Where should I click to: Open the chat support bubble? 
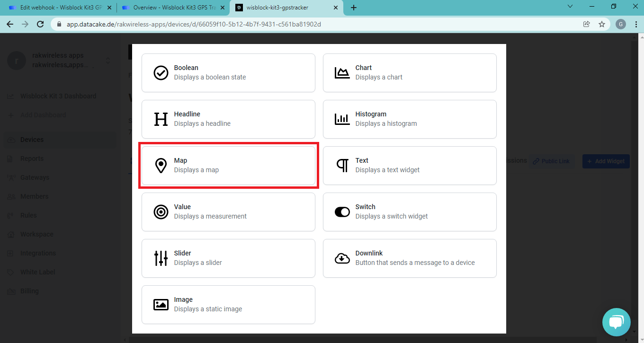616,322
